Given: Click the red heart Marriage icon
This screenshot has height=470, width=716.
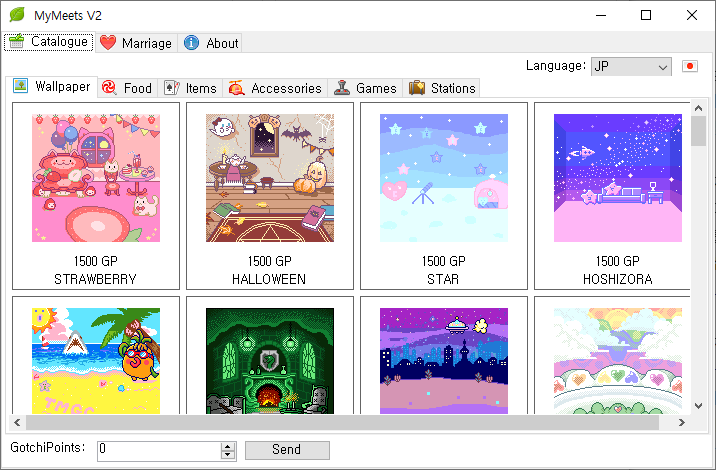Looking at the screenshot, I should (x=108, y=43).
